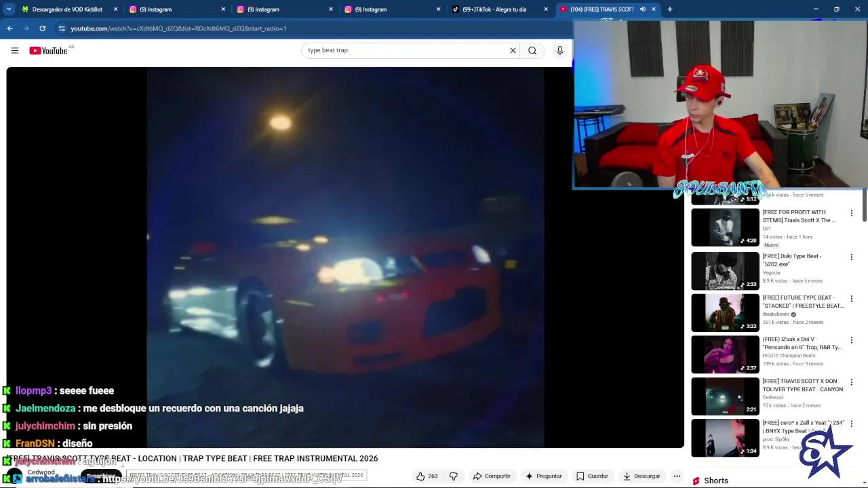Click the Descargar download button
Image resolution: width=868 pixels, height=488 pixels.
point(641,476)
